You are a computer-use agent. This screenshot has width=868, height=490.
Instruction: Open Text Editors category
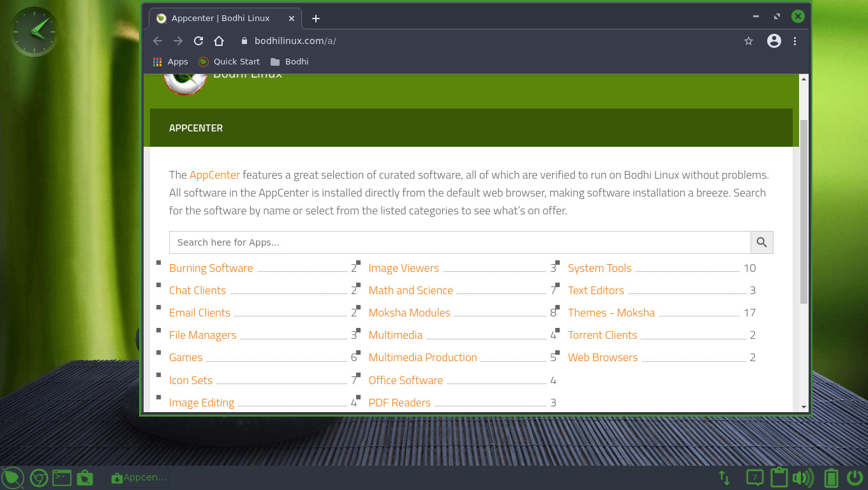pyautogui.click(x=596, y=290)
